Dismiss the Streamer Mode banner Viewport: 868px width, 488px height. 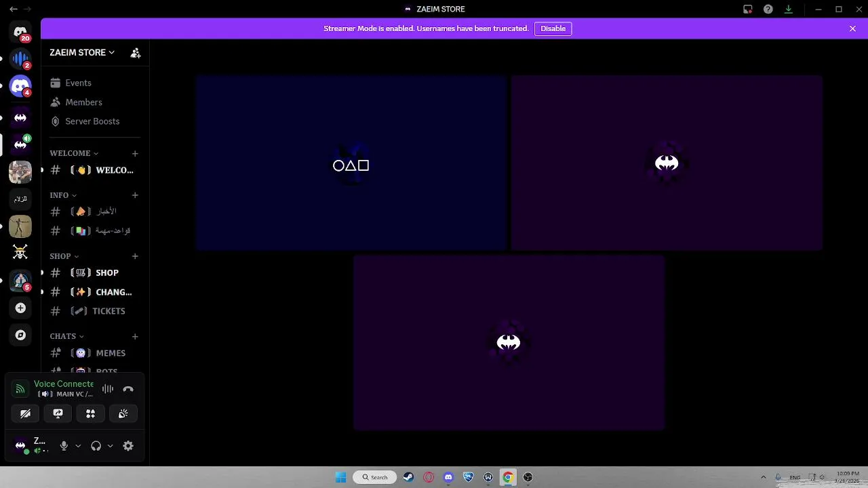click(852, 28)
